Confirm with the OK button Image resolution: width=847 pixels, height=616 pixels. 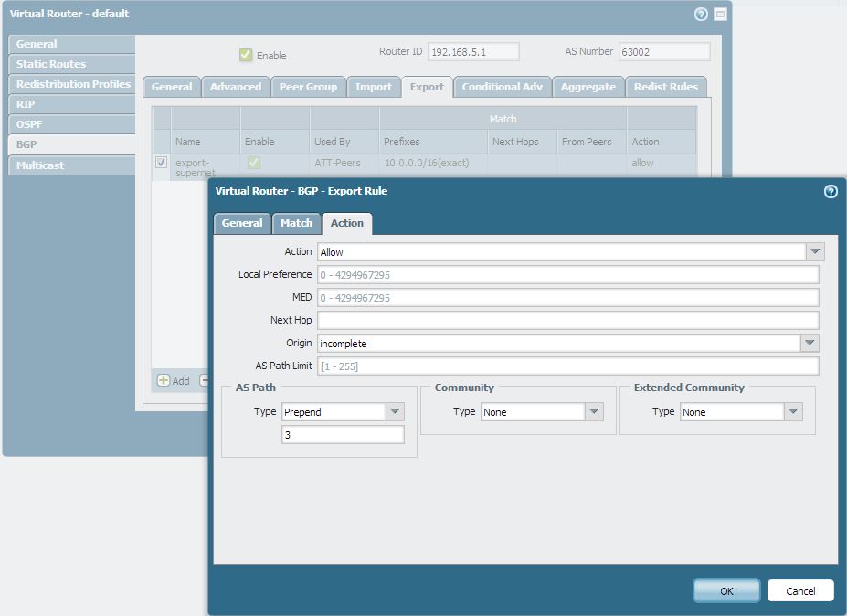(x=726, y=590)
